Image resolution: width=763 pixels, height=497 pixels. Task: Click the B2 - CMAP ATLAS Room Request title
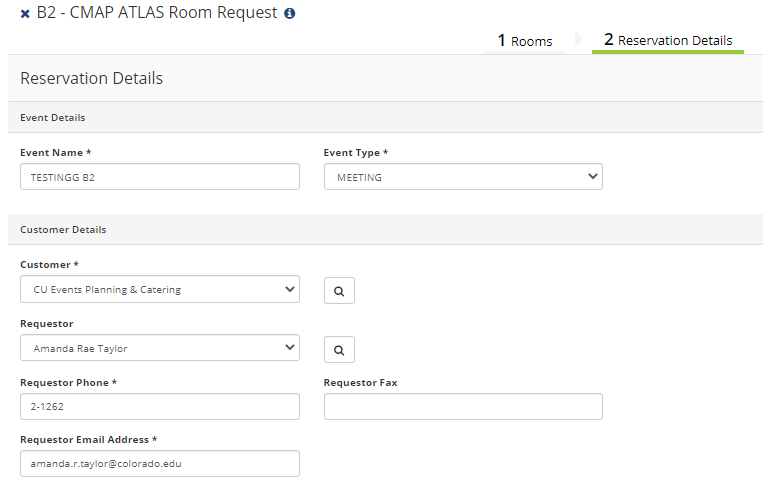point(157,14)
